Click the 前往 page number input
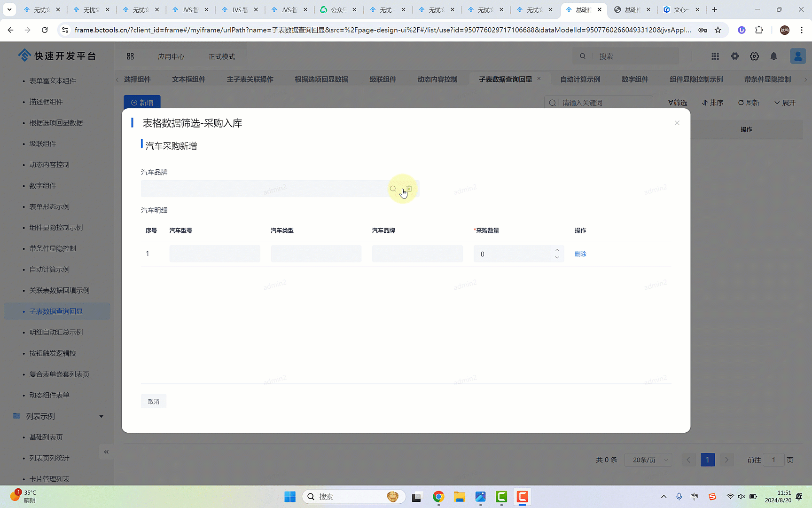This screenshot has height=508, width=812. pyautogui.click(x=773, y=460)
